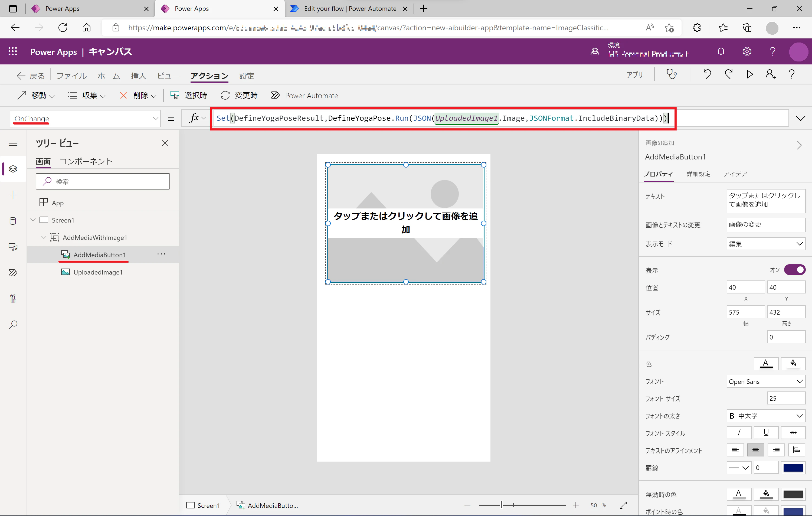Expand the formula bar chevron
This screenshot has width=812, height=516.
coord(800,118)
